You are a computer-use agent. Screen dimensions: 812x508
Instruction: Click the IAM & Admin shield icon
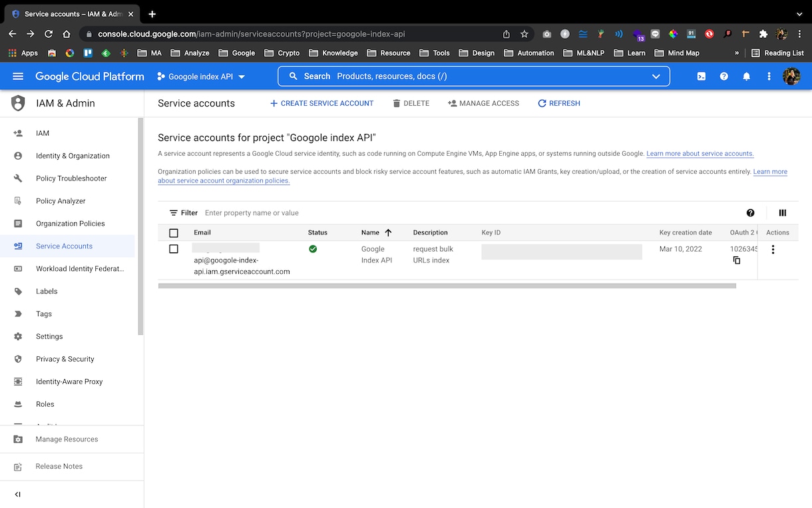(18, 103)
